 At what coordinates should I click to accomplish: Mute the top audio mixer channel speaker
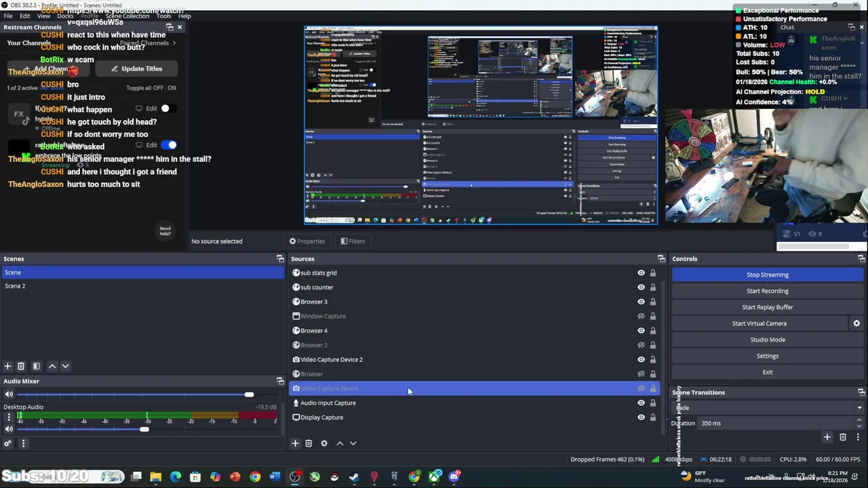(x=9, y=394)
